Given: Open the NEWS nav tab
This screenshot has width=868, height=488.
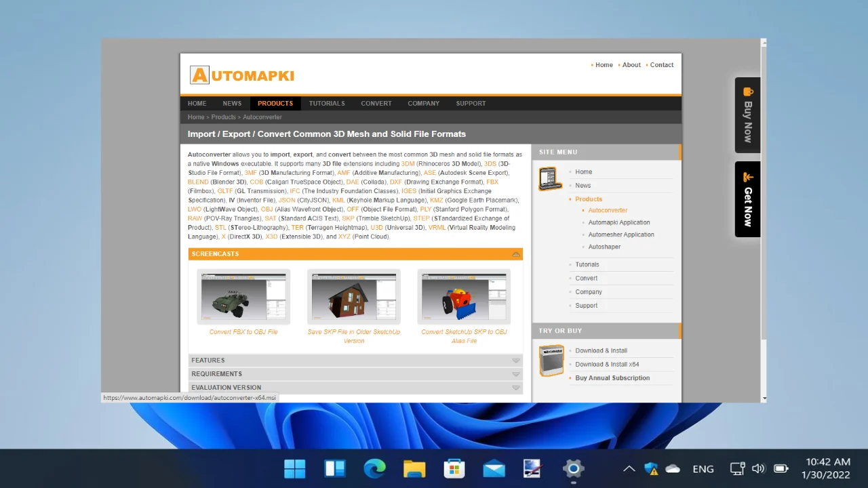Looking at the screenshot, I should click(232, 104).
